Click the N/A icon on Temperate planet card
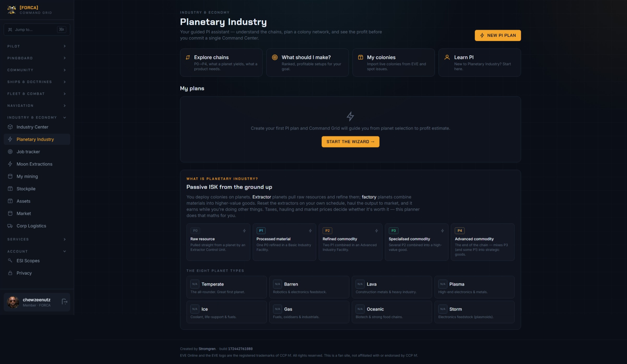Viewport: 627px width, 364px height. tap(195, 284)
